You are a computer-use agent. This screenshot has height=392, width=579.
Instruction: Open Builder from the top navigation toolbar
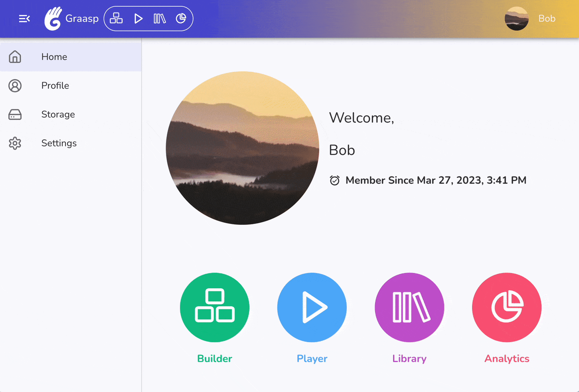pos(116,18)
